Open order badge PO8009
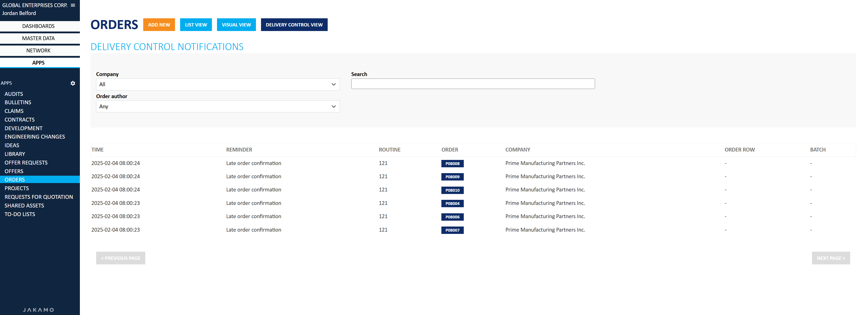The height and width of the screenshot is (315, 868). click(452, 177)
